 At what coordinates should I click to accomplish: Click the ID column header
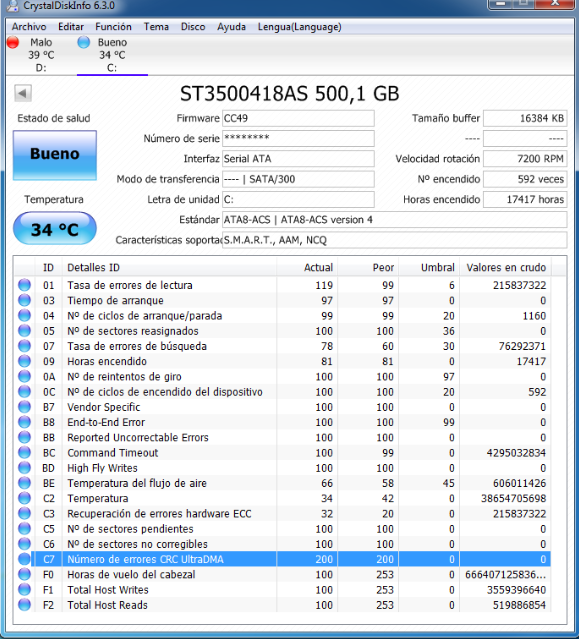pyautogui.click(x=48, y=268)
